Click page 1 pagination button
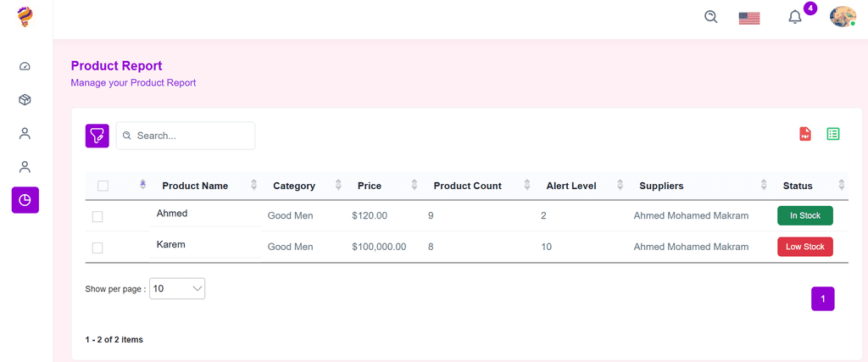The width and height of the screenshot is (868, 362). point(822,299)
